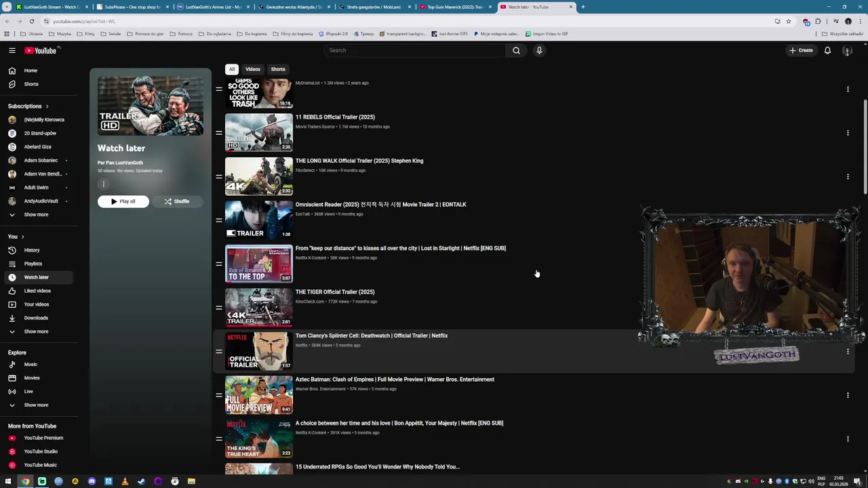Open the You section chevron
The height and width of the screenshot is (488, 868).
(22, 237)
